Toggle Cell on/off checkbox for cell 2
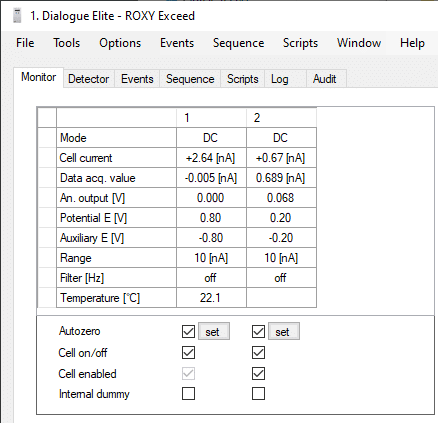The height and width of the screenshot is (423, 438). click(258, 352)
